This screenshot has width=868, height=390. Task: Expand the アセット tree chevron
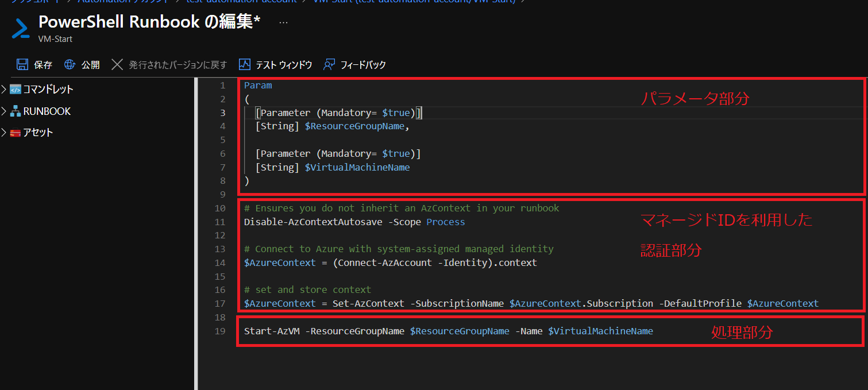pos(4,133)
